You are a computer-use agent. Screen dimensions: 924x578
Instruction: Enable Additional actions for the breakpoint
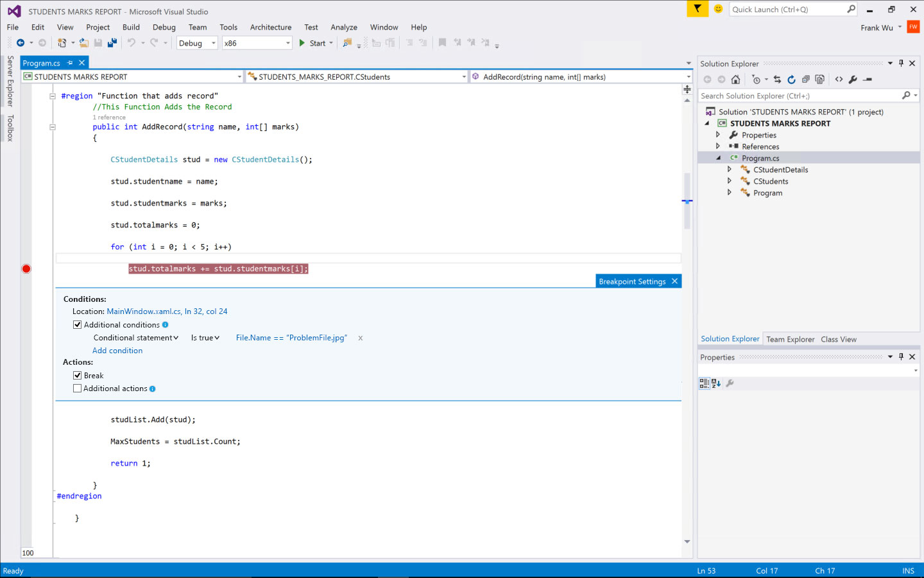pyautogui.click(x=78, y=388)
